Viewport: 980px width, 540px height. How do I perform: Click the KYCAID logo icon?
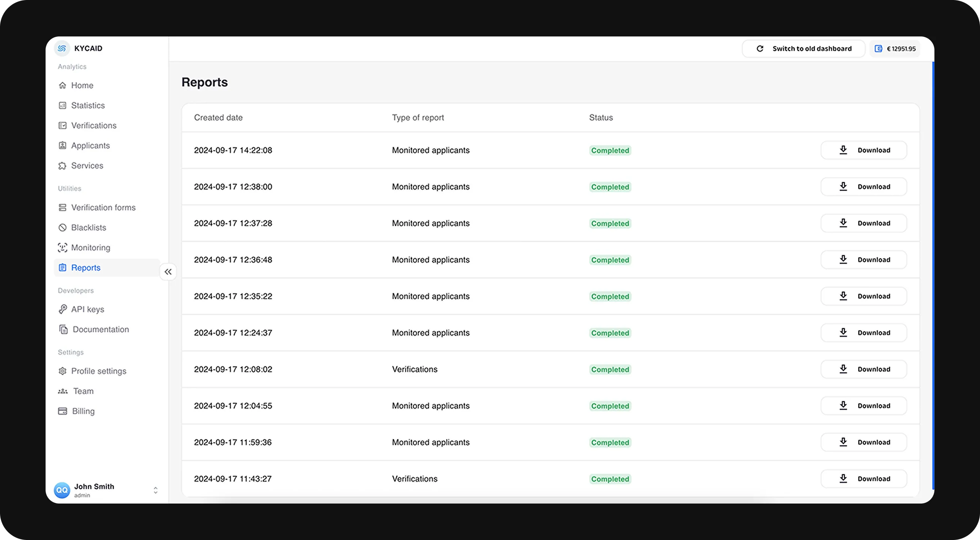[62, 48]
